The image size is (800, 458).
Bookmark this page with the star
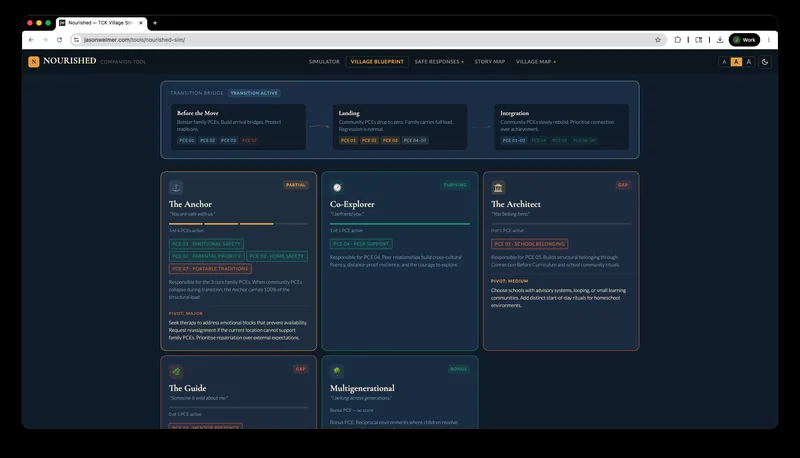tap(658, 40)
